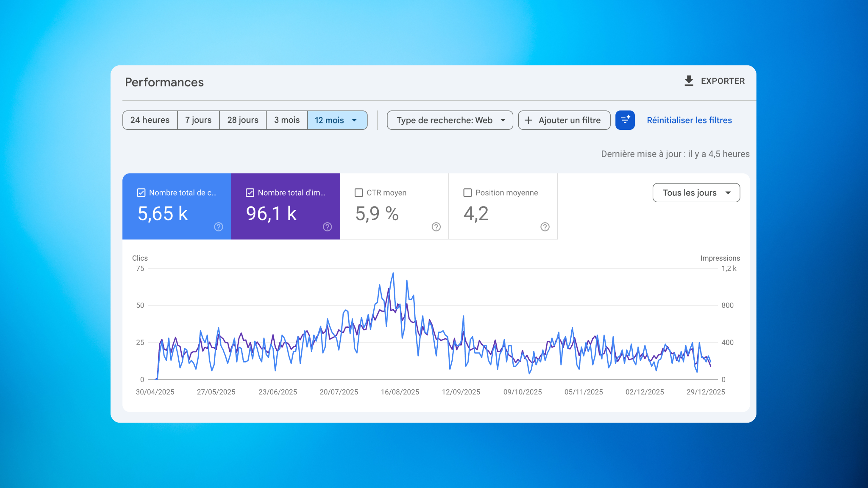The height and width of the screenshot is (488, 868).
Task: Select the 24 heures time range
Action: [x=150, y=120]
